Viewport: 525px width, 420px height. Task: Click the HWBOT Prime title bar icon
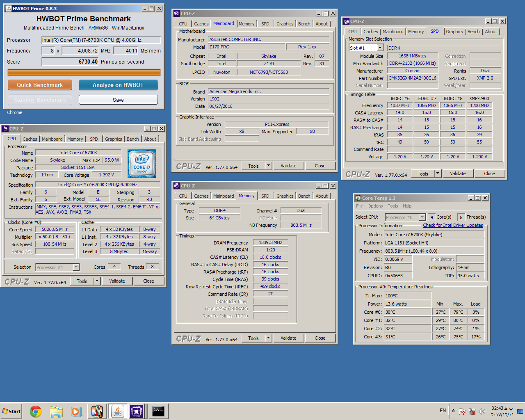pos(8,8)
